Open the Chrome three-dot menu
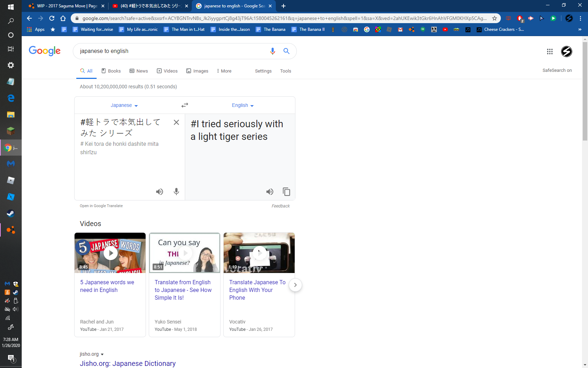Viewport: 588px width, 368px height. (x=580, y=18)
